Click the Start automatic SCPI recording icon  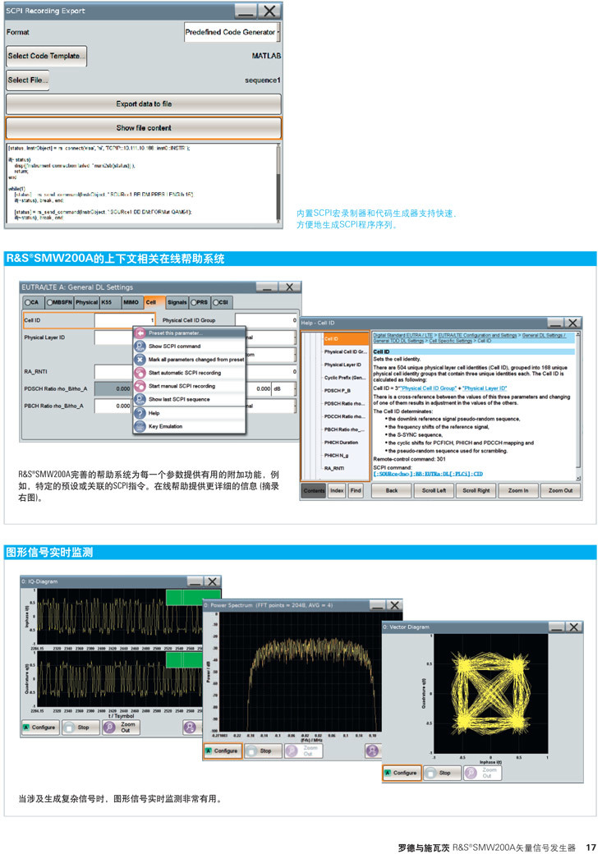[140, 373]
